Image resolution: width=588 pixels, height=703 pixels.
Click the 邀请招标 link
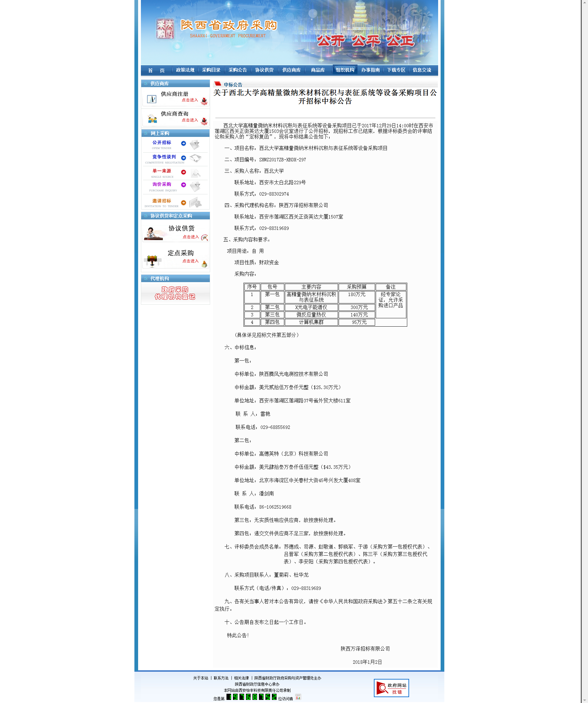point(162,201)
